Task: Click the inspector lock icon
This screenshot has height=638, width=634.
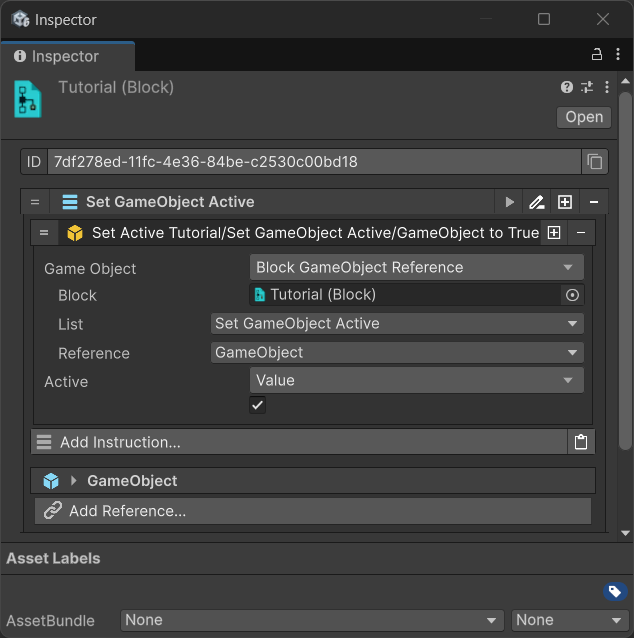Action: click(597, 55)
